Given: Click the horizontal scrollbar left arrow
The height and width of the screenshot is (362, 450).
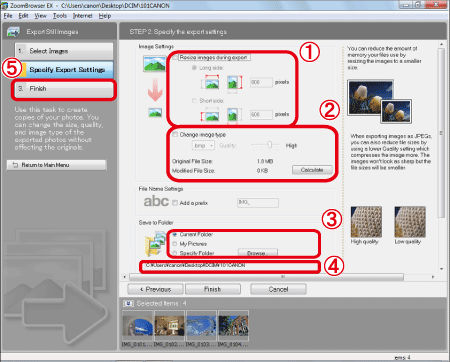Looking at the screenshot, I should (125, 277).
